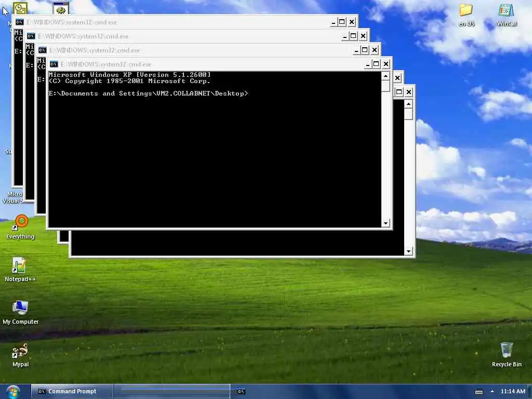Open the Everything search shortcut
532x399 pixels.
[x=20, y=227]
